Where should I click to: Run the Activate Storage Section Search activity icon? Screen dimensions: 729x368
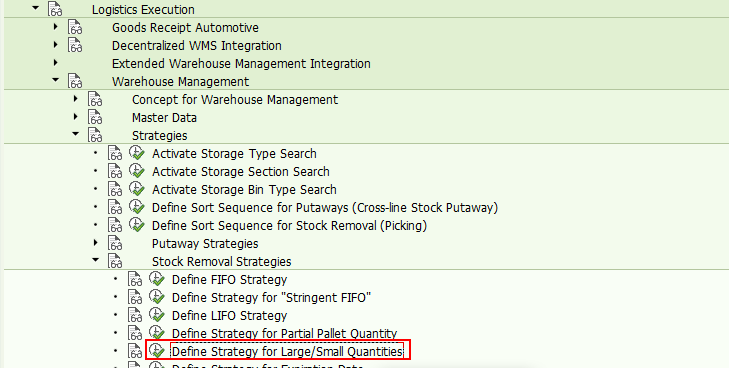(137, 171)
